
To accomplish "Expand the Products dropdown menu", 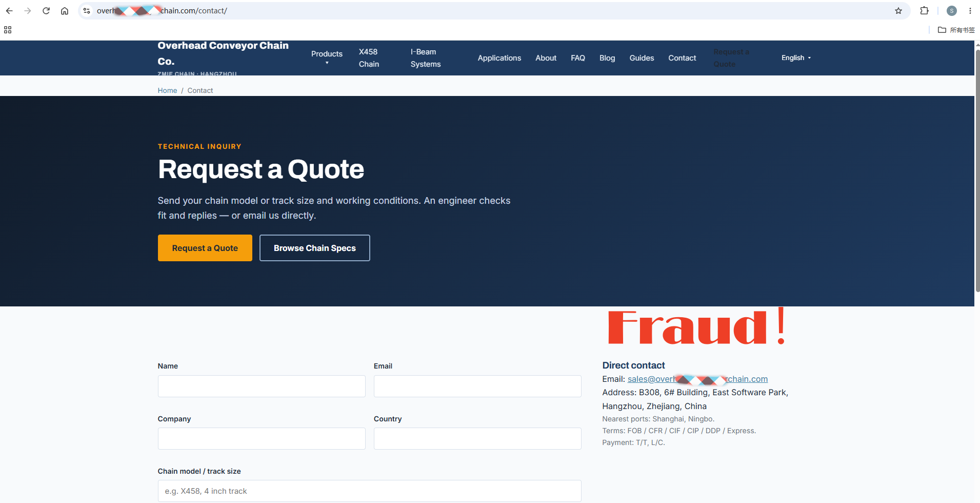I will 327,57.
